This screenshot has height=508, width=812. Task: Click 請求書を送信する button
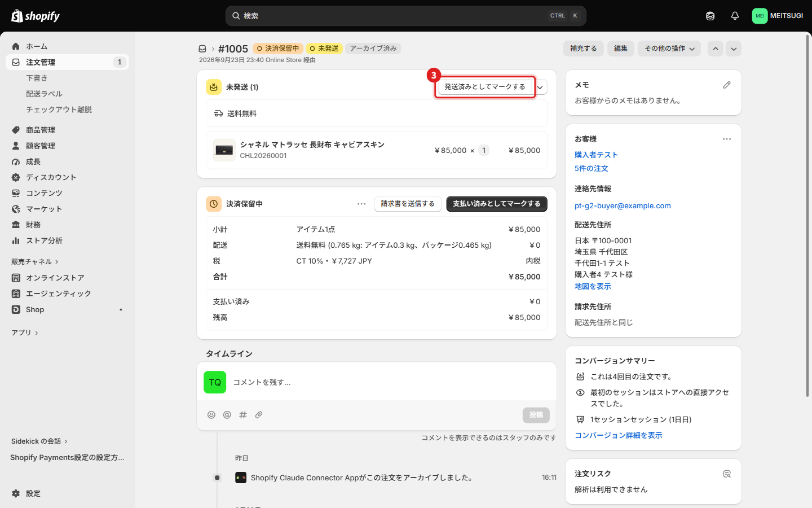pyautogui.click(x=408, y=204)
